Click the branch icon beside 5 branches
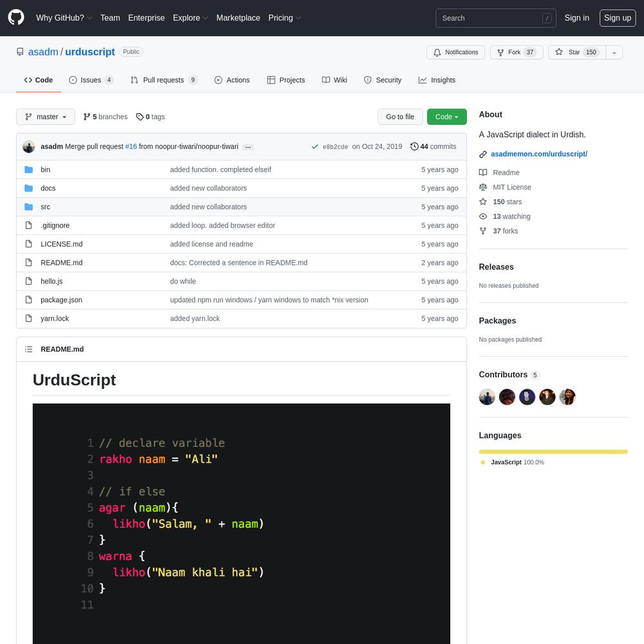This screenshot has width=644, height=644. (87, 117)
